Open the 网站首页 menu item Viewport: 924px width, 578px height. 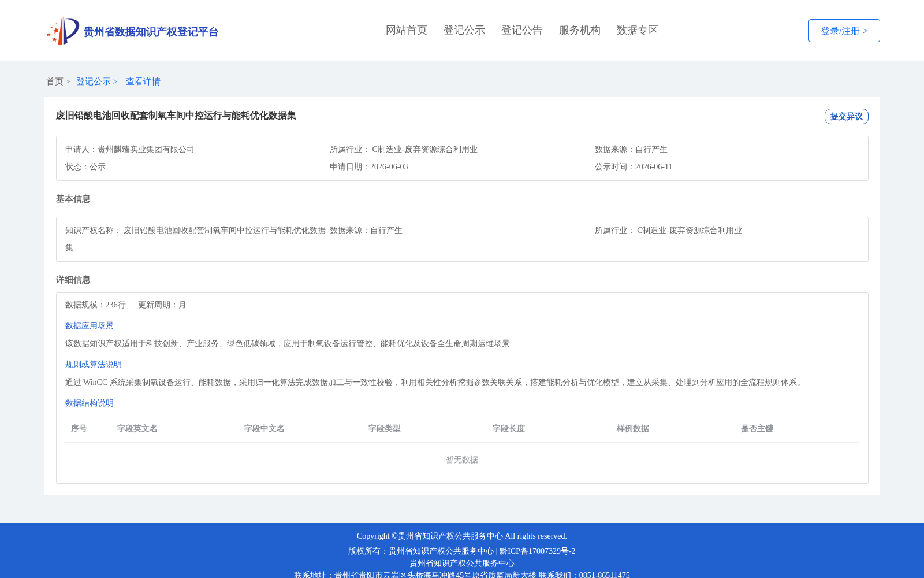point(407,30)
